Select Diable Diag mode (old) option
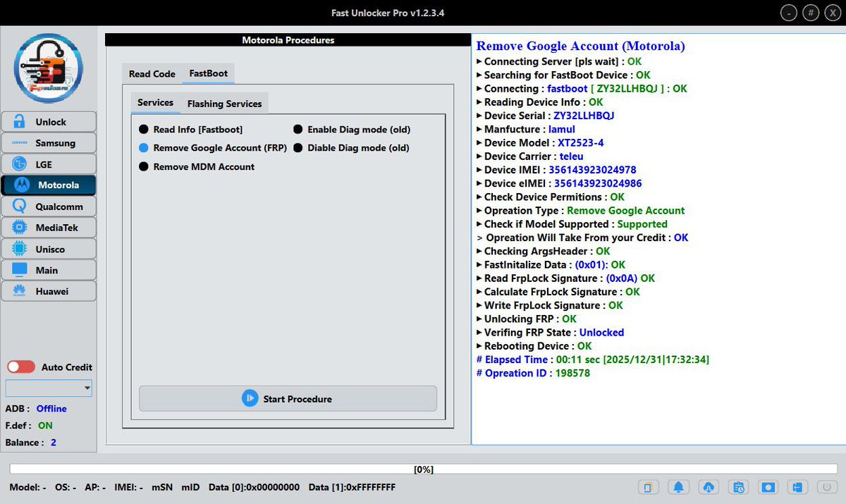 click(x=351, y=148)
